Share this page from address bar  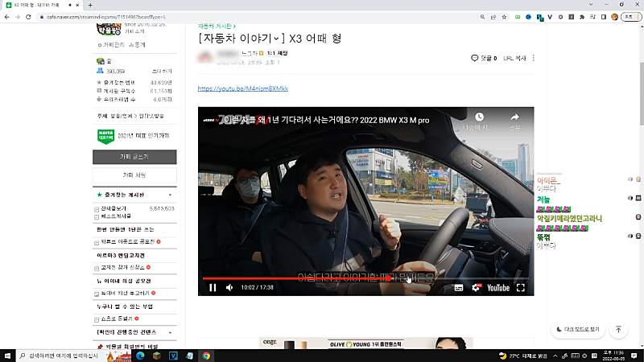[x=493, y=17]
